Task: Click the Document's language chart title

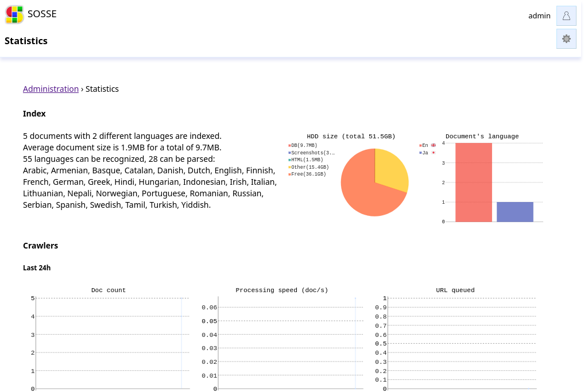Action: (482, 137)
